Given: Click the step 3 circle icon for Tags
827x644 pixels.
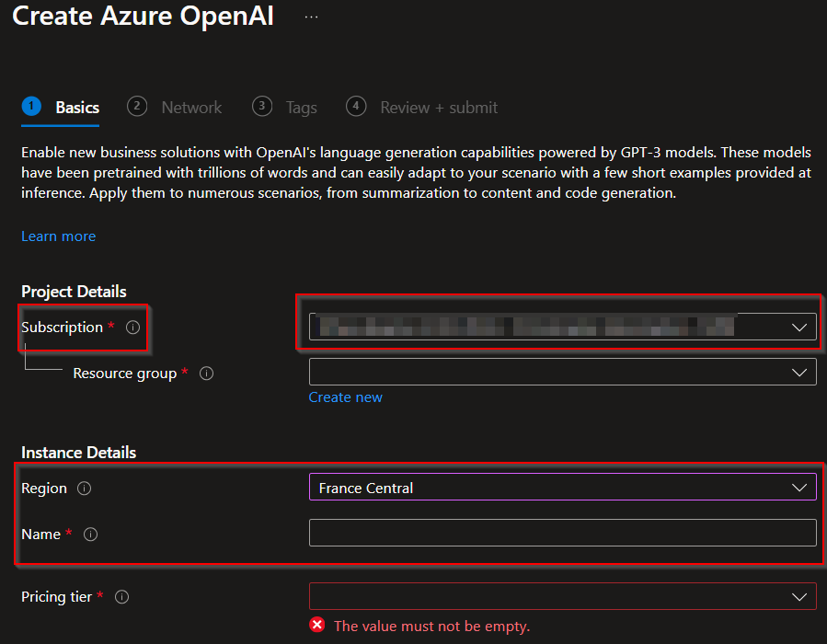Looking at the screenshot, I should tap(262, 107).
